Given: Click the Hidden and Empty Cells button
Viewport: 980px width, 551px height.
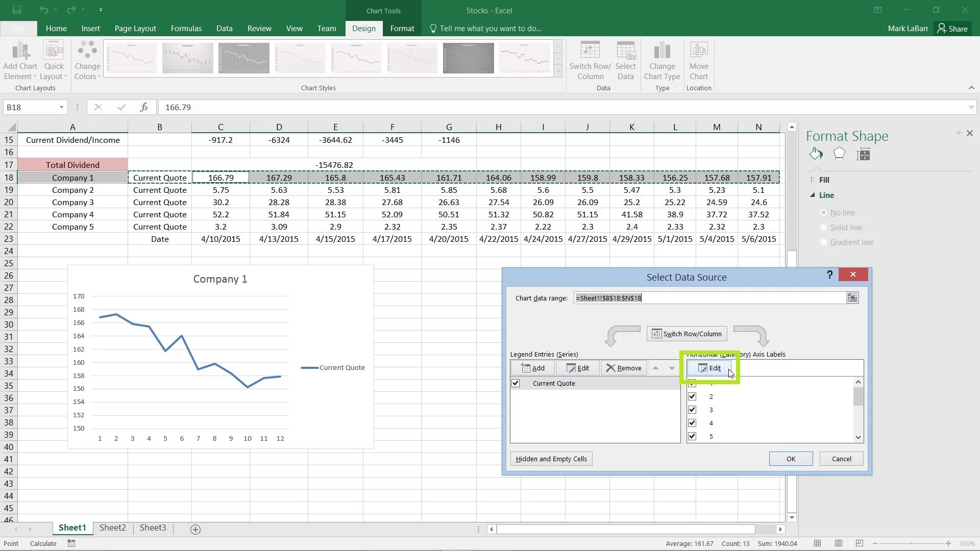Looking at the screenshot, I should (x=551, y=458).
